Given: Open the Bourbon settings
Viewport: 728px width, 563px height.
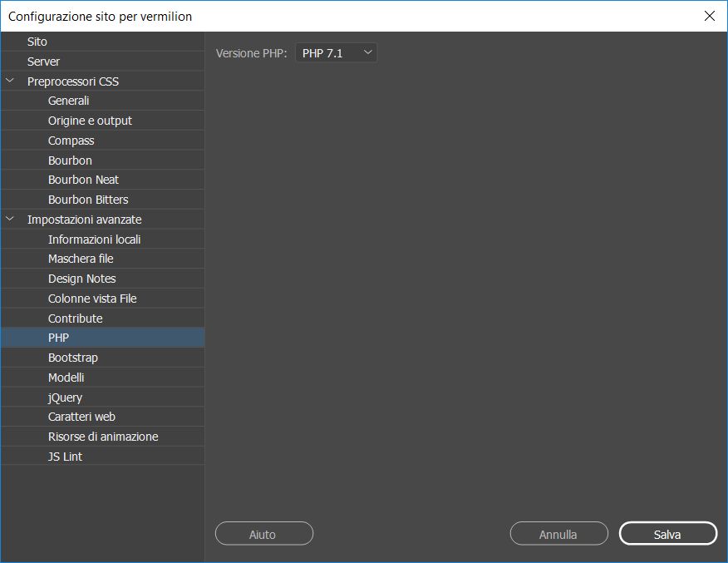Looking at the screenshot, I should click(70, 160).
